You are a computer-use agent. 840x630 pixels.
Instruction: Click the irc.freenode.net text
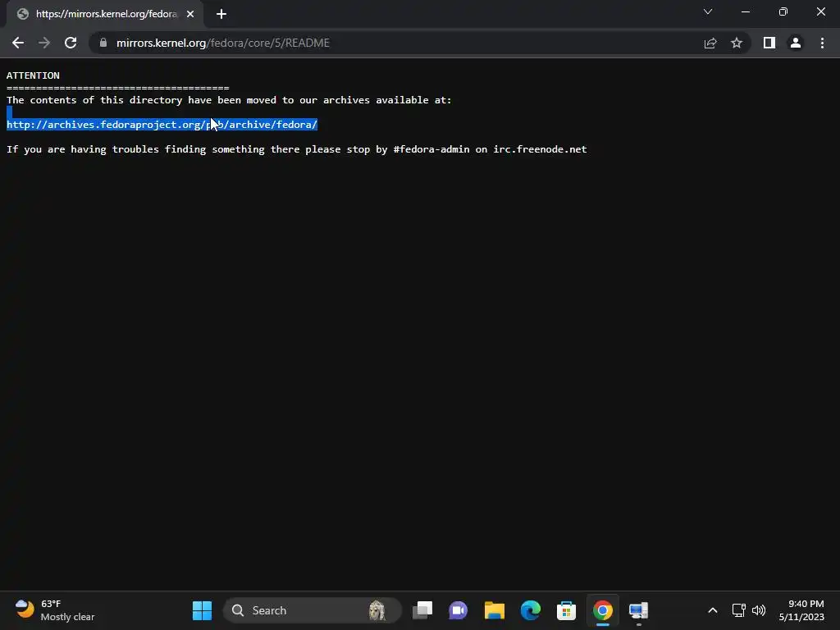tap(540, 149)
